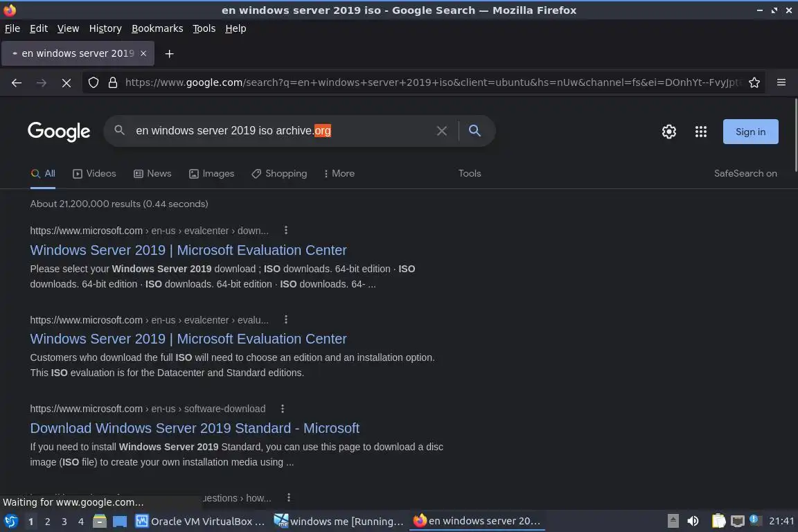View site security lock info
The height and width of the screenshot is (532, 798).
click(x=113, y=82)
